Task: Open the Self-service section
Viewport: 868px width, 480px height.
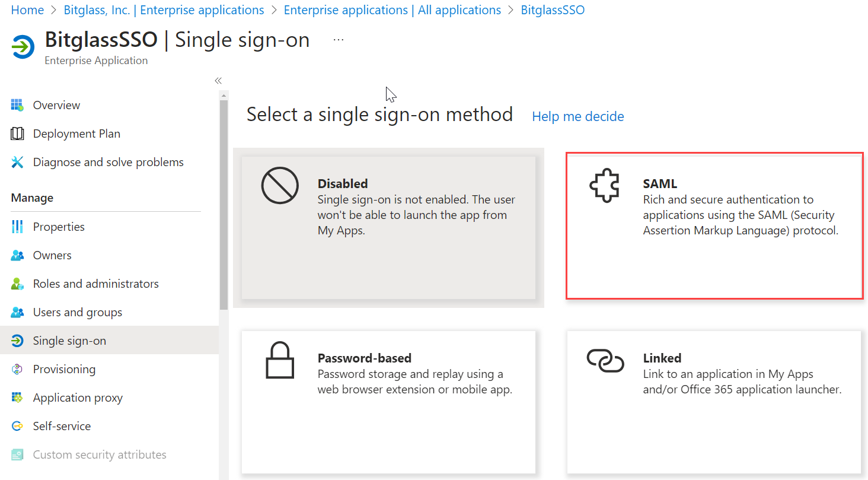Action: click(60, 425)
